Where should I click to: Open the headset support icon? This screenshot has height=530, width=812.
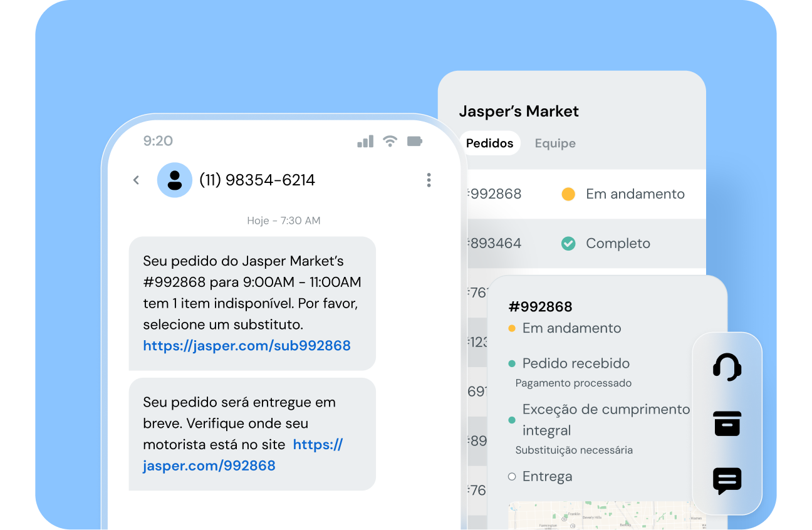[x=727, y=367]
